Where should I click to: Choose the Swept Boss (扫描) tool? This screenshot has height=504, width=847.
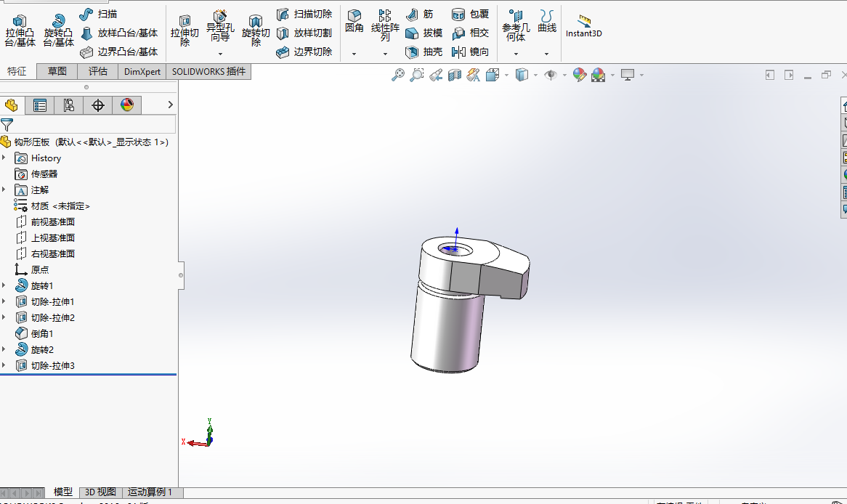[x=98, y=14]
